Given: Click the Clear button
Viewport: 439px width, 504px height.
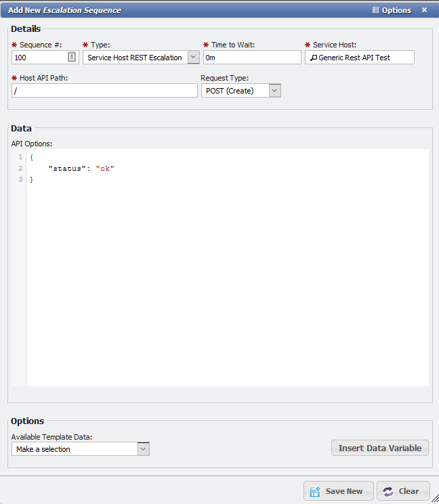Looking at the screenshot, I should coord(402,491).
